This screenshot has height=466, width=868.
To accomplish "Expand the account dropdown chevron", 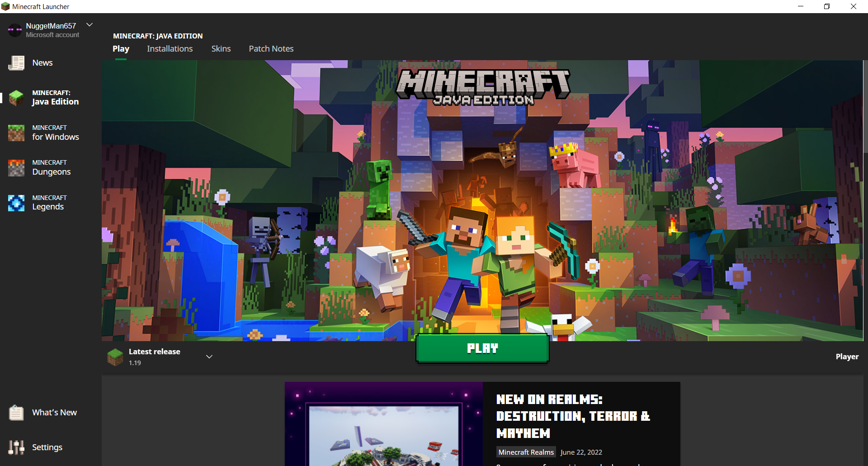I will (90, 25).
